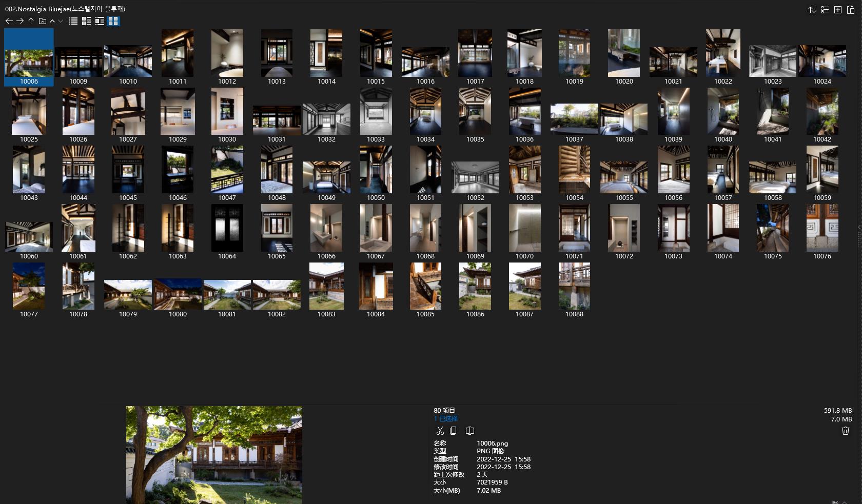Open the folder history icon
The height and width of the screenshot is (504, 862).
click(x=43, y=21)
